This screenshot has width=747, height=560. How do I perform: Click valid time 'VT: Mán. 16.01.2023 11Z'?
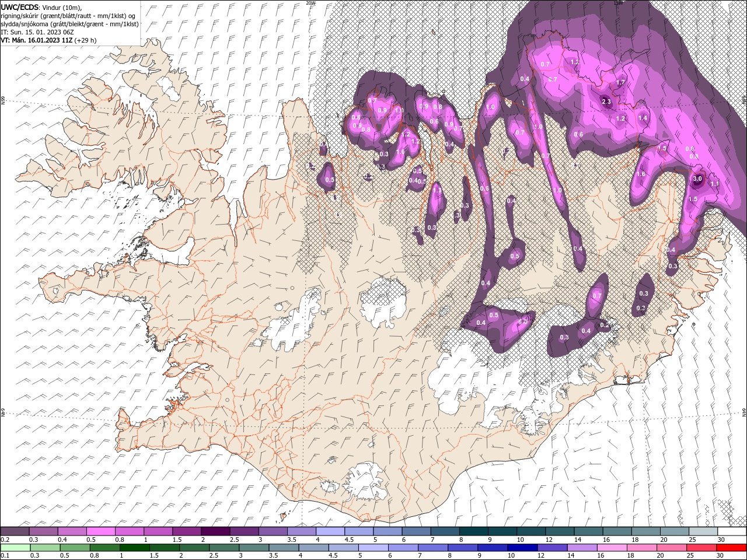tap(36, 40)
